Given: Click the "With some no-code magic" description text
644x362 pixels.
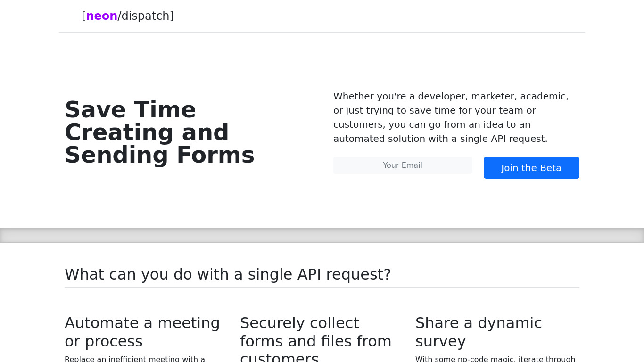Looking at the screenshot, I should tap(495, 359).
